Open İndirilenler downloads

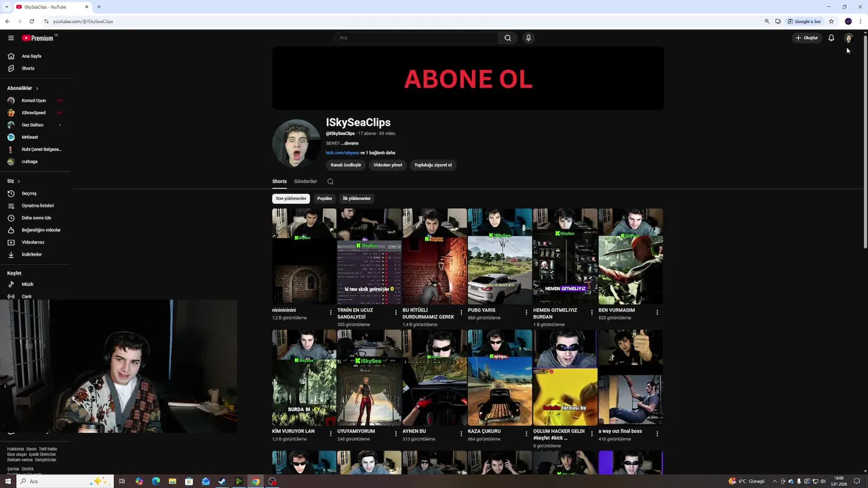coord(36,254)
